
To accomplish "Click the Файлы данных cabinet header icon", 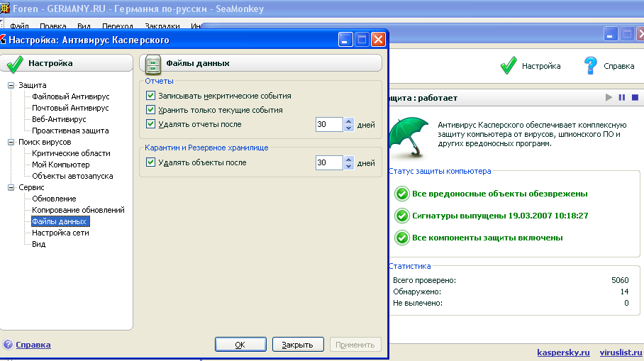I will coord(152,64).
